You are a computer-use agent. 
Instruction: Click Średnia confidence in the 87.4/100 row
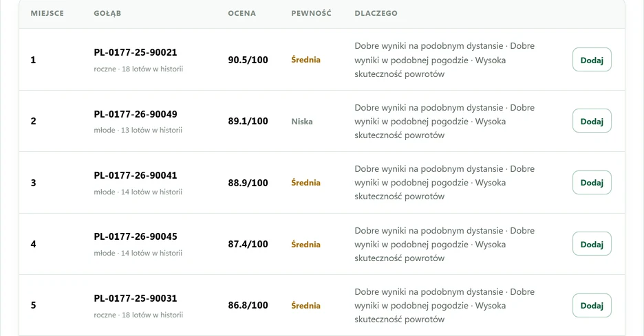click(305, 244)
